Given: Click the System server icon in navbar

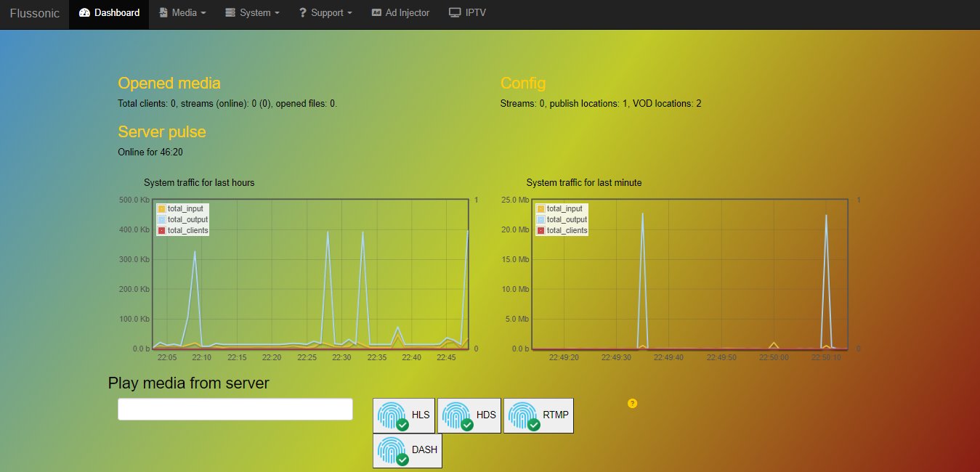Looking at the screenshot, I should pyautogui.click(x=230, y=13).
